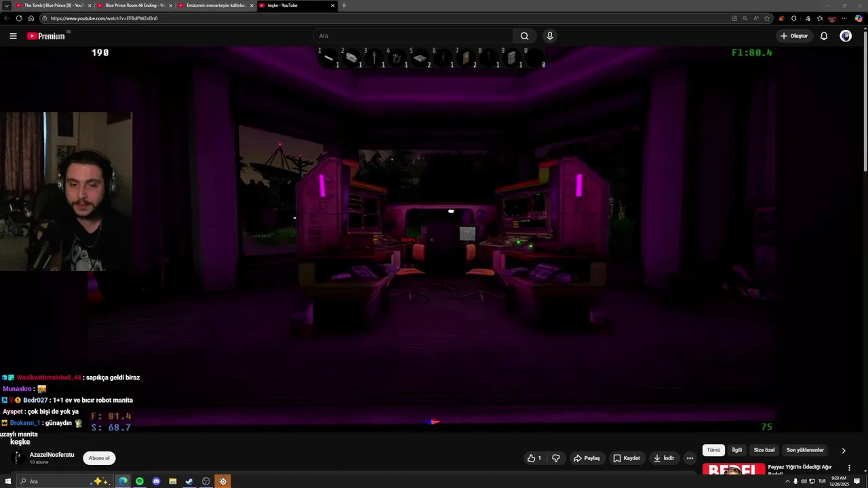Image resolution: width=868 pixels, height=488 pixels.
Task: Open browser settings and more menu
Action: 845,18
